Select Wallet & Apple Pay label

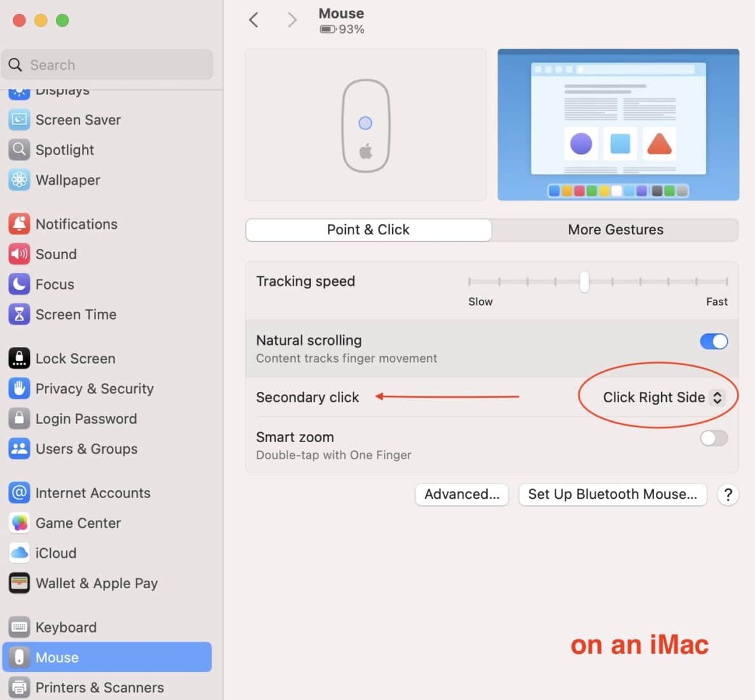pyautogui.click(x=97, y=583)
